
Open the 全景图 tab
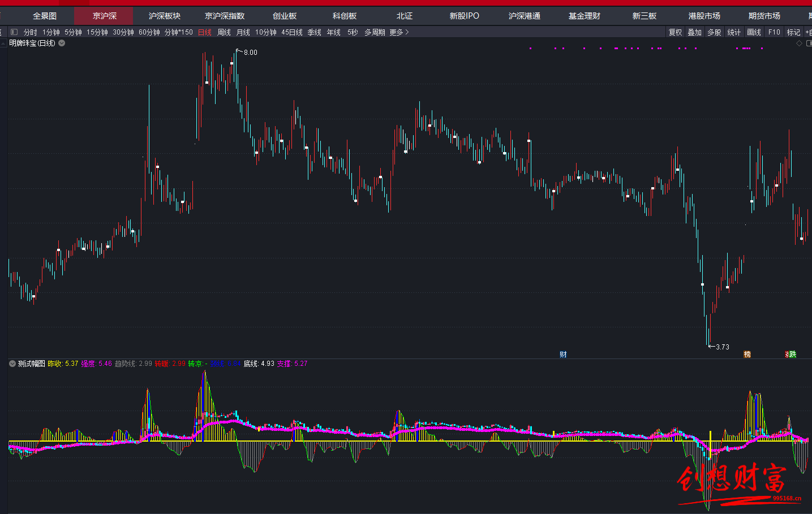tap(45, 16)
